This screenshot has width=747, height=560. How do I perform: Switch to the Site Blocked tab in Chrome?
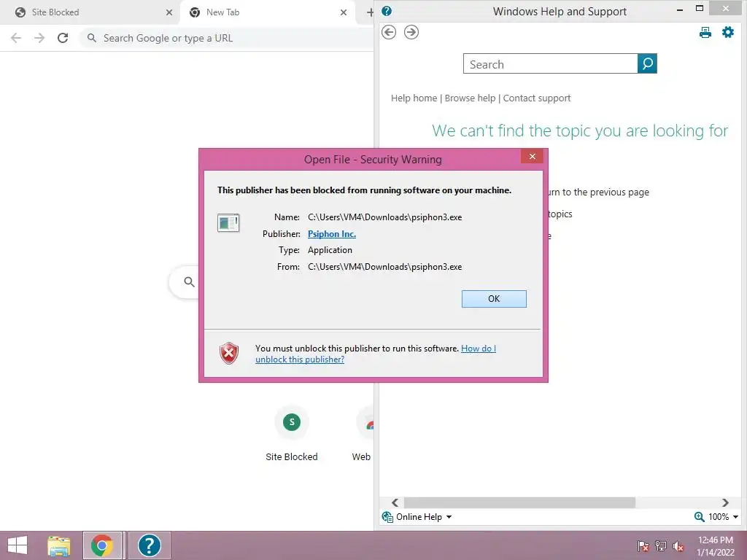tap(89, 12)
